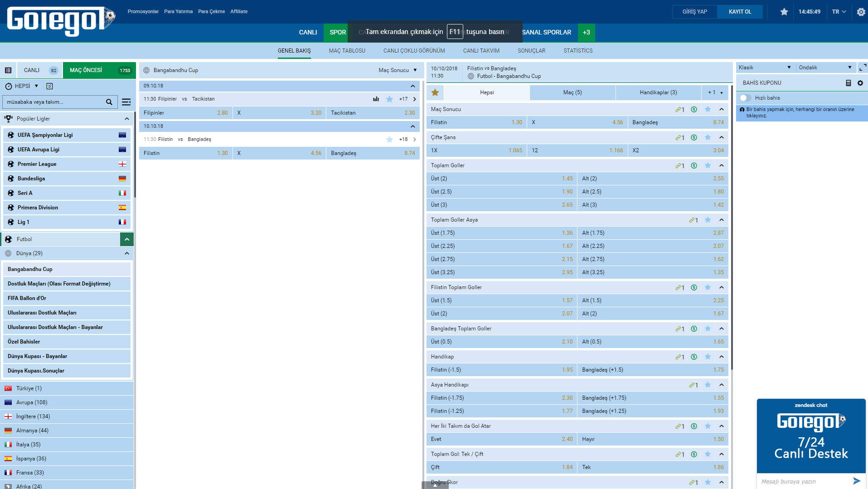Viewport: 868px width, 489px height.
Task: Toggle the checkbox next to HEPSİ filter
Action: click(x=50, y=86)
